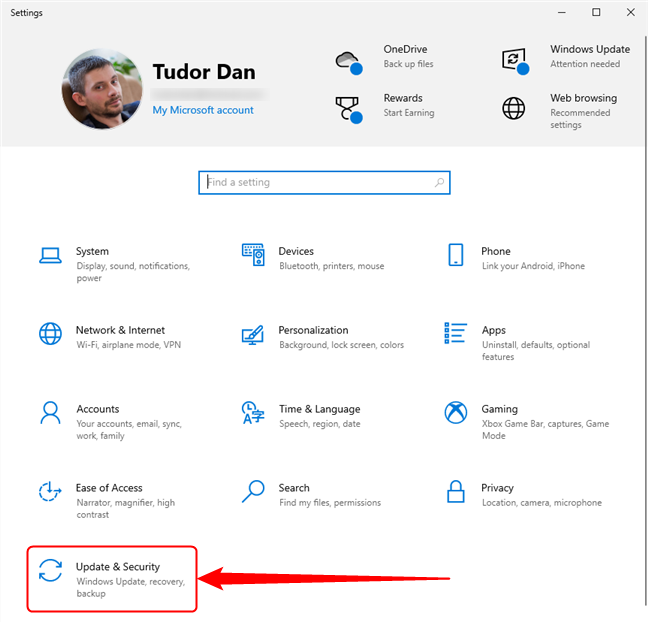
Task: Click the 'Recommended settings' text
Action: [x=580, y=119]
